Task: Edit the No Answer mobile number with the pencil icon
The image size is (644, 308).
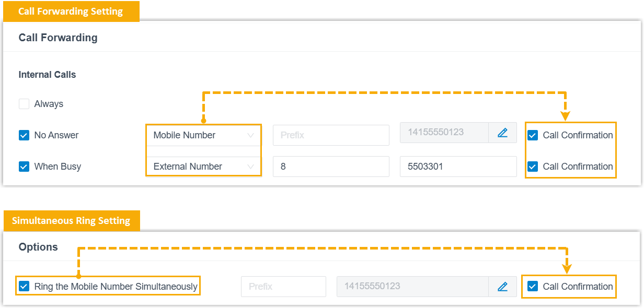Action: [x=502, y=133]
